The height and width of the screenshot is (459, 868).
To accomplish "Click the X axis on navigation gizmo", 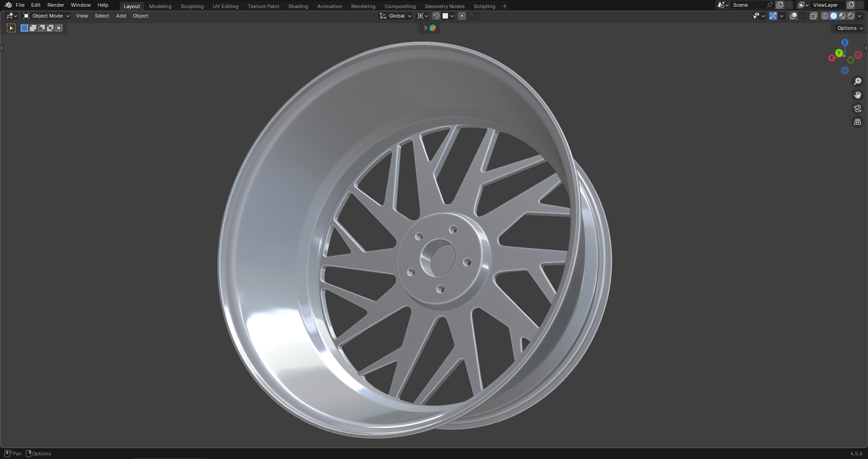I will point(831,58).
